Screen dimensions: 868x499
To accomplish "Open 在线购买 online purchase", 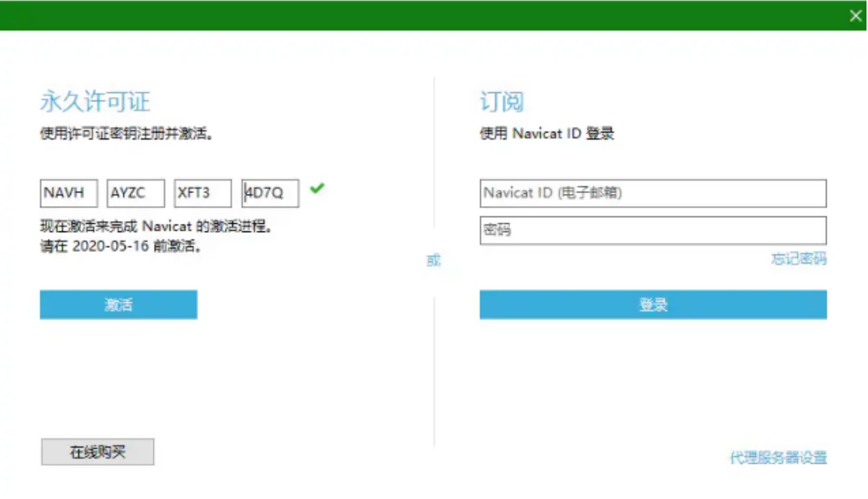I will pyautogui.click(x=98, y=452).
